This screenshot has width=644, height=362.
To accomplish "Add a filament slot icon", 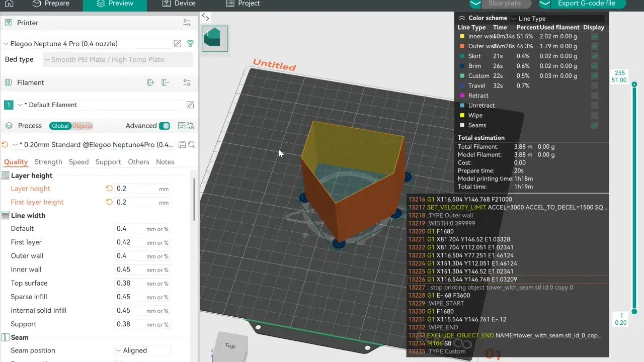I will click(x=150, y=82).
